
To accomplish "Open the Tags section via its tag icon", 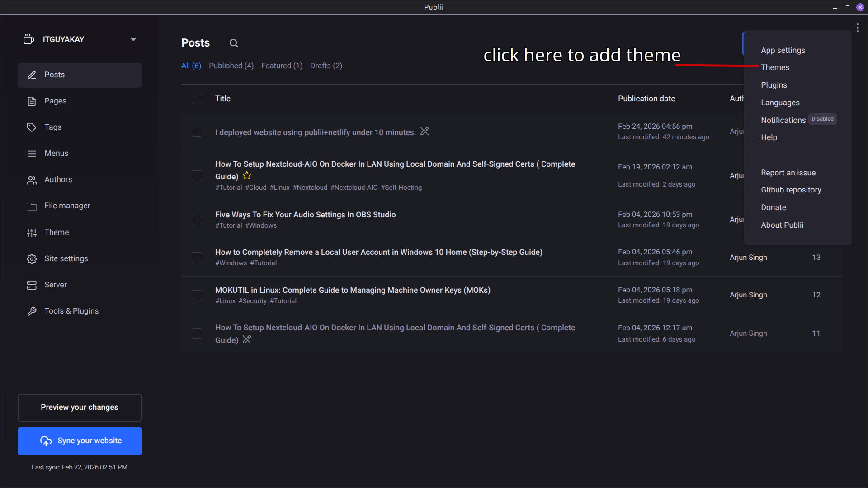I will [32, 127].
